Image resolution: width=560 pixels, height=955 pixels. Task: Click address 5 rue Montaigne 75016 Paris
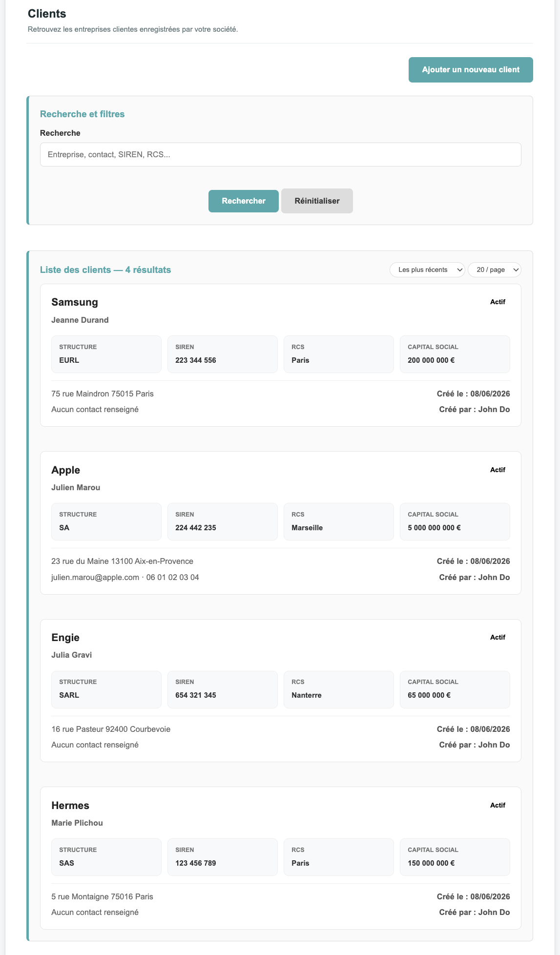tap(103, 897)
